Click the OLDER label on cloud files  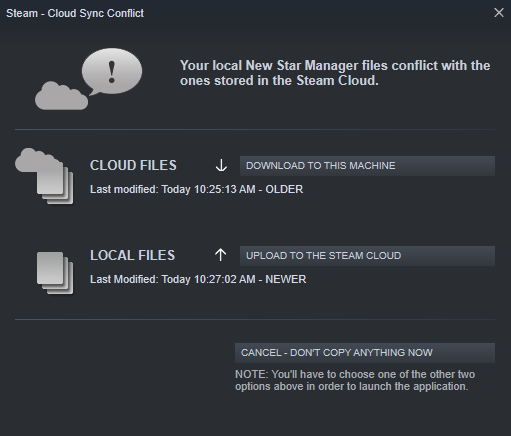284,189
